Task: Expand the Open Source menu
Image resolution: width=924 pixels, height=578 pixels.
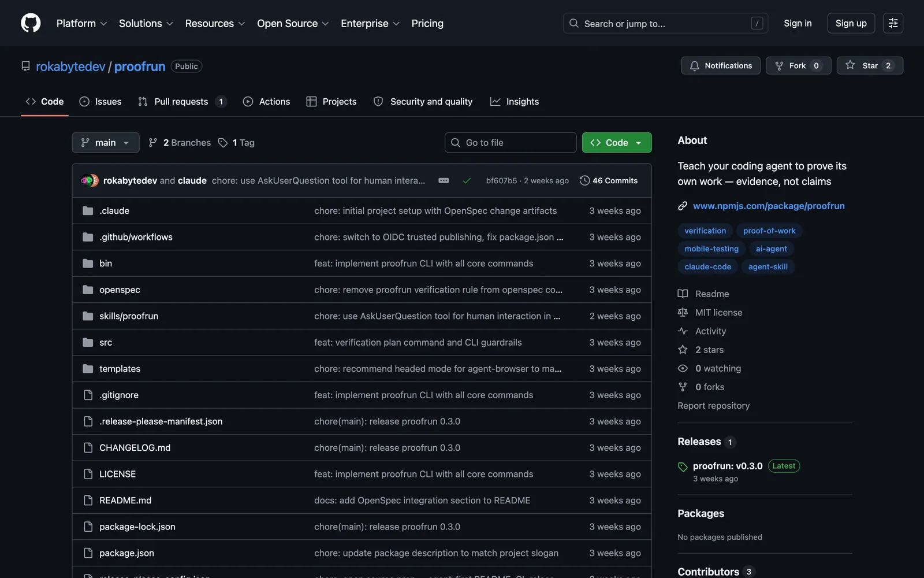Action: (x=293, y=23)
